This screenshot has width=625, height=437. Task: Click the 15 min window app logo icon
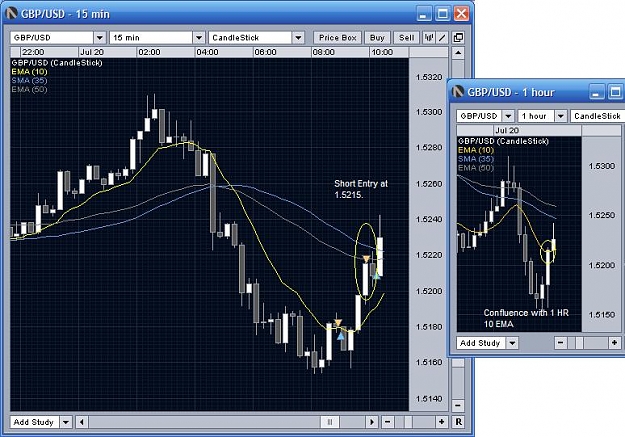[11, 14]
